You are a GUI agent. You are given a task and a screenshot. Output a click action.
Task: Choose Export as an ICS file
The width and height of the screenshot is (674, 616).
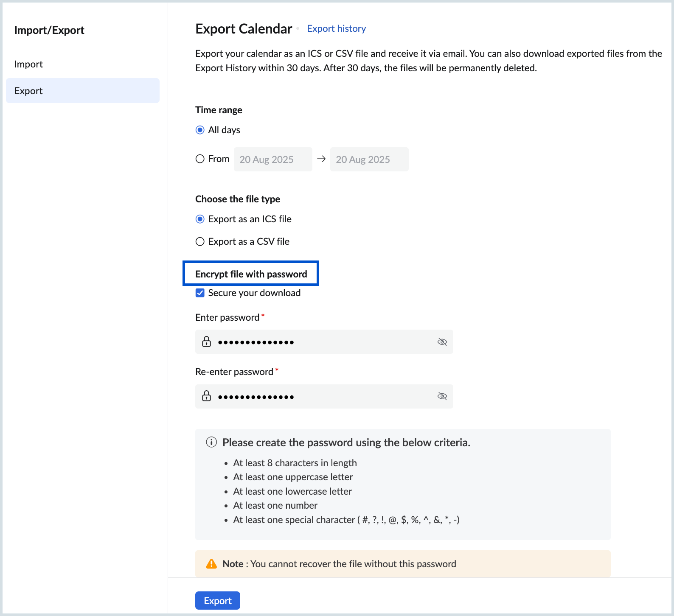coord(200,219)
